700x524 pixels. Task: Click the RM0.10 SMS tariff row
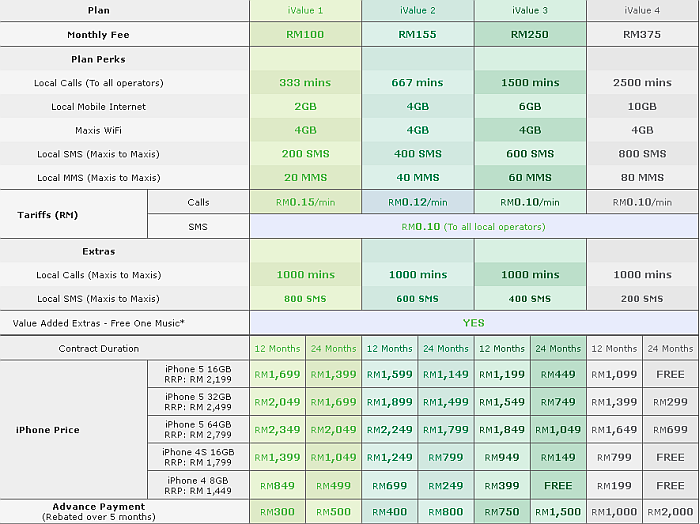[473, 227]
